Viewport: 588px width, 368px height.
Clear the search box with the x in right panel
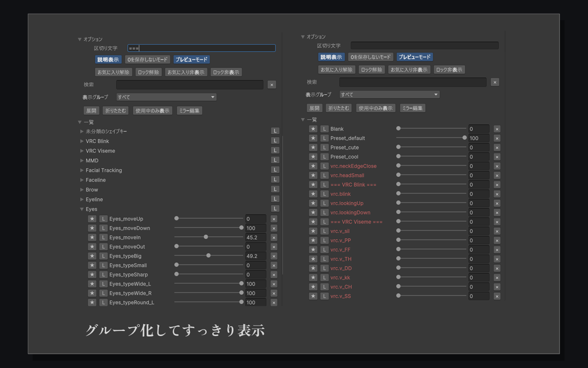pos(495,82)
